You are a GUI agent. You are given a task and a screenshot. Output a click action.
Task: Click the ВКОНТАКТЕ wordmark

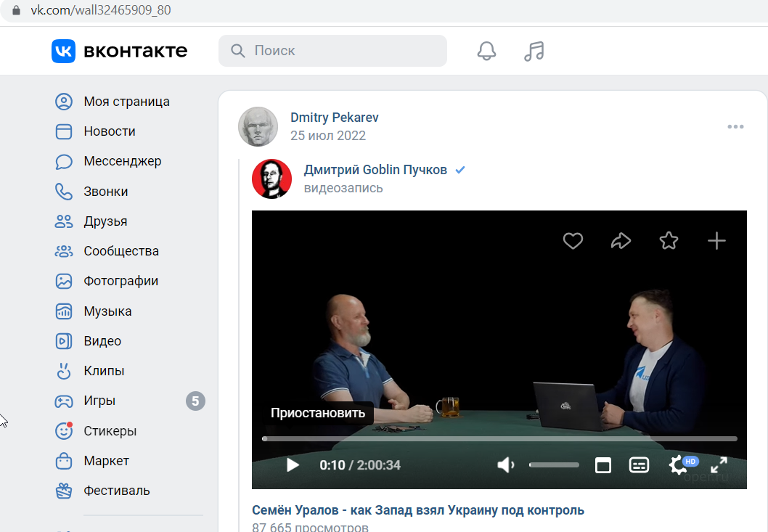point(136,51)
